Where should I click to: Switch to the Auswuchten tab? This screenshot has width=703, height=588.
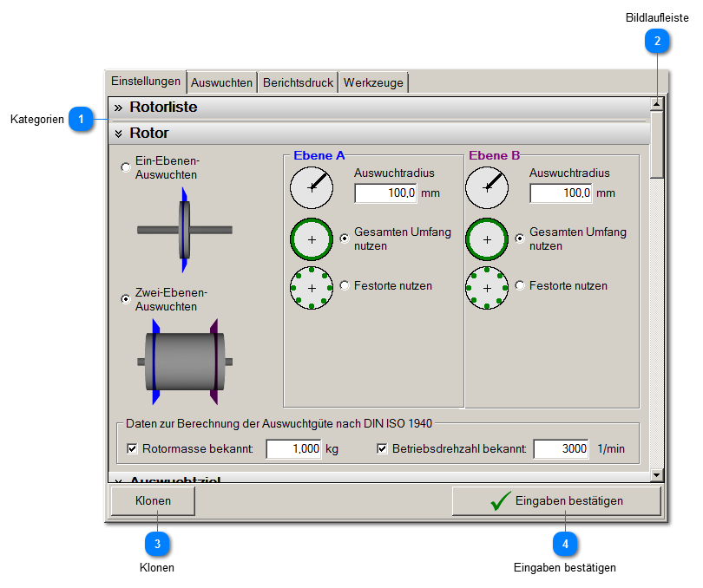(221, 82)
